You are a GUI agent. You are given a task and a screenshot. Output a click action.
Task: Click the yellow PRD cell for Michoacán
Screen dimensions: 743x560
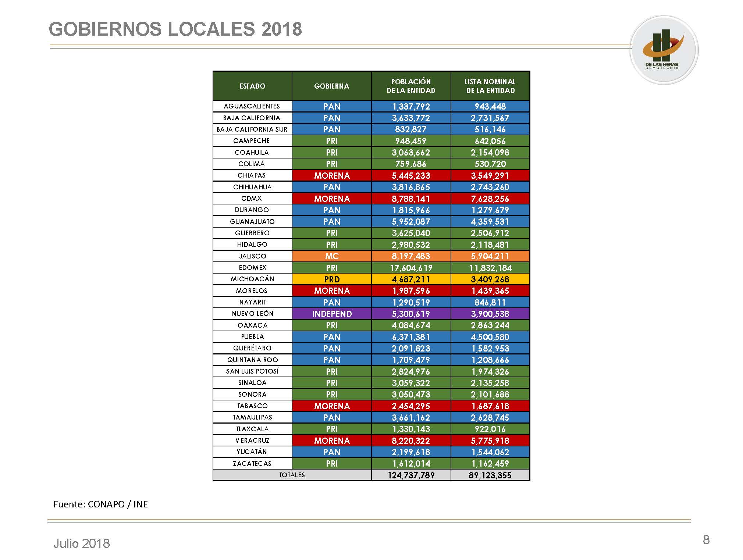pyautogui.click(x=331, y=279)
